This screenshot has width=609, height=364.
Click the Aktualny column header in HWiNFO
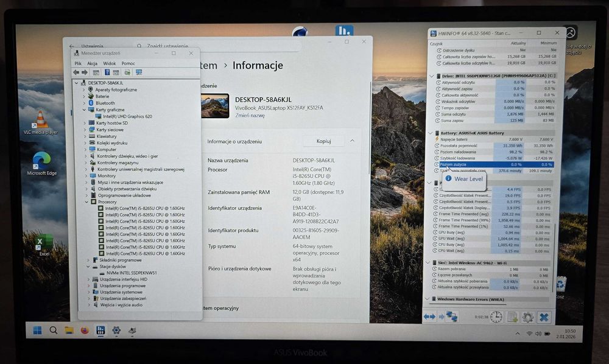click(x=518, y=43)
